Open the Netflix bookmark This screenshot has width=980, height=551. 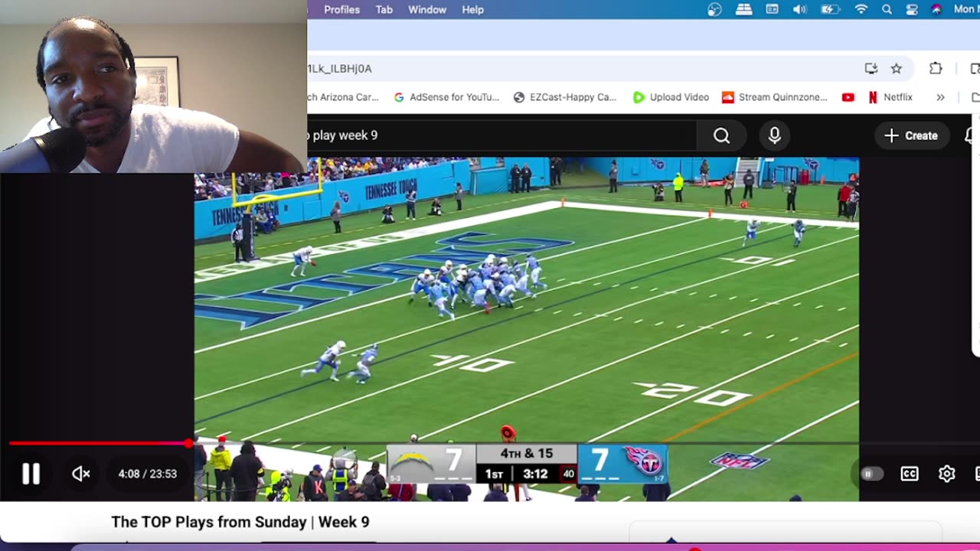pos(890,97)
